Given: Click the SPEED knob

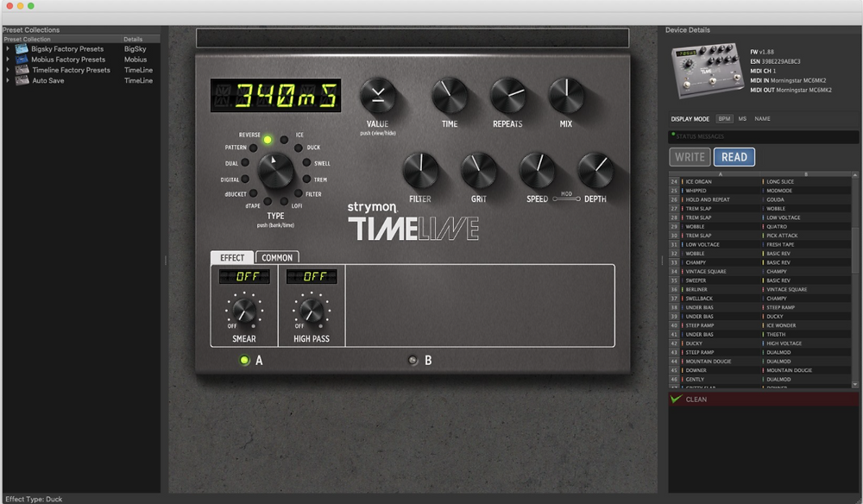Looking at the screenshot, I should click(x=537, y=171).
